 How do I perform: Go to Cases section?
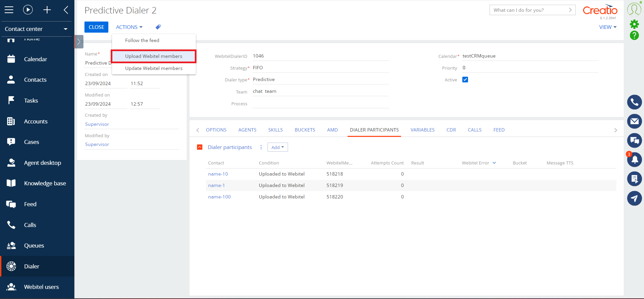[x=37, y=142]
